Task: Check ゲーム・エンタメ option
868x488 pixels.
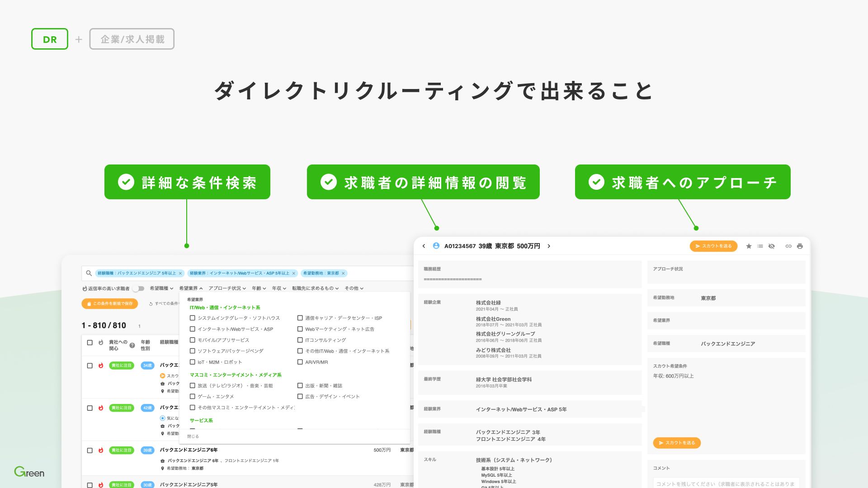Action: click(x=192, y=397)
